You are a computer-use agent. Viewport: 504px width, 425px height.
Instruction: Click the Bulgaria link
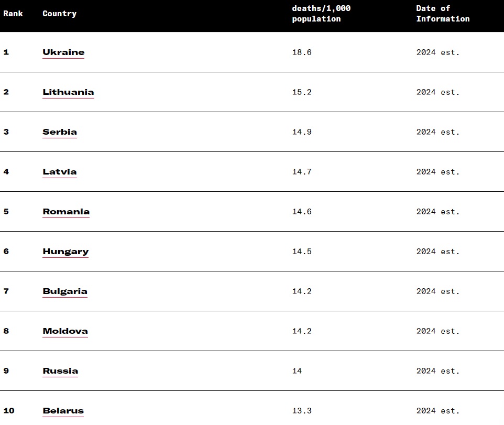(65, 291)
